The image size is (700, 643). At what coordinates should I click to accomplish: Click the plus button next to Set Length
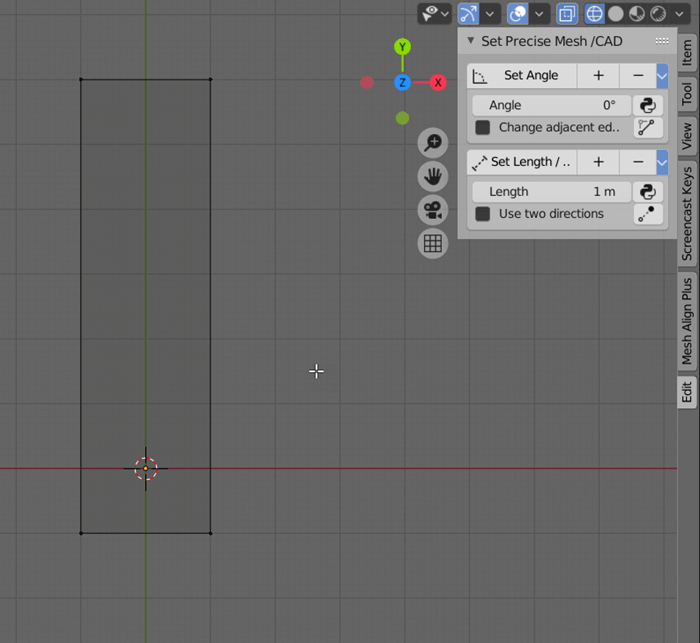598,162
